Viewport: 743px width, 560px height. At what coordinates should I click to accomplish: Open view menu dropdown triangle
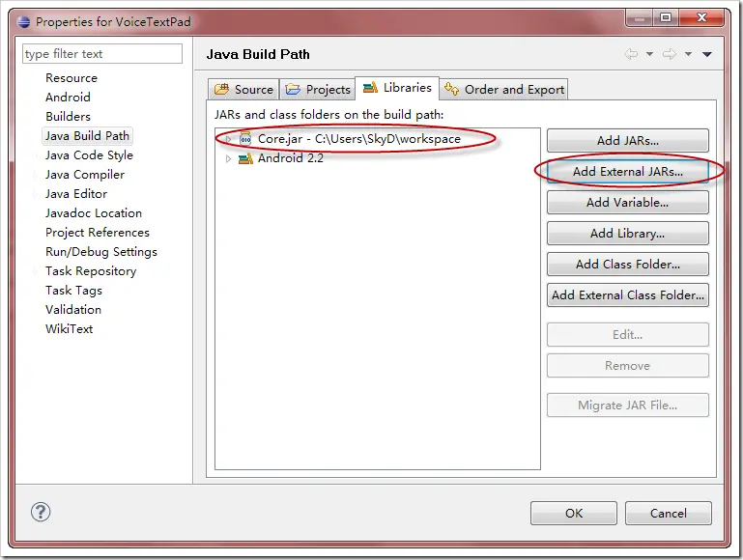(x=707, y=54)
